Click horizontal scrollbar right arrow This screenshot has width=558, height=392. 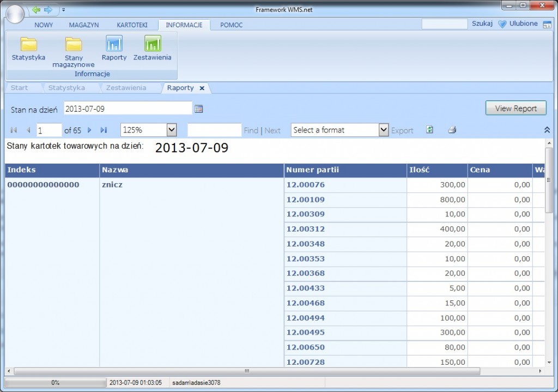(x=540, y=371)
